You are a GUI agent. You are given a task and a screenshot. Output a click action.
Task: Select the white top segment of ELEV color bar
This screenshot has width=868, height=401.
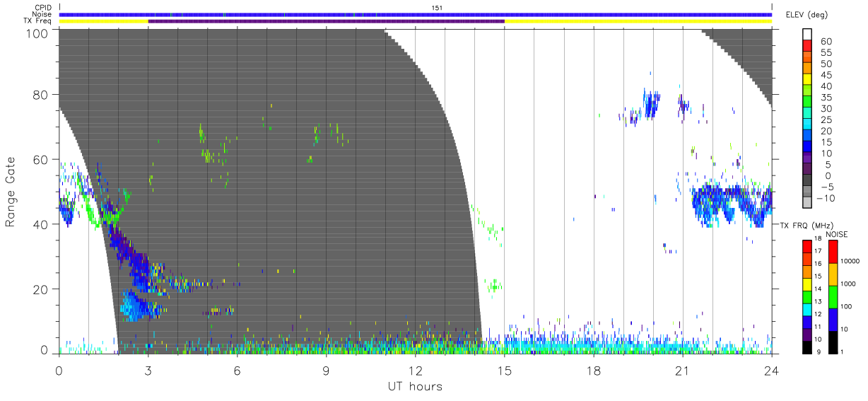(x=809, y=33)
